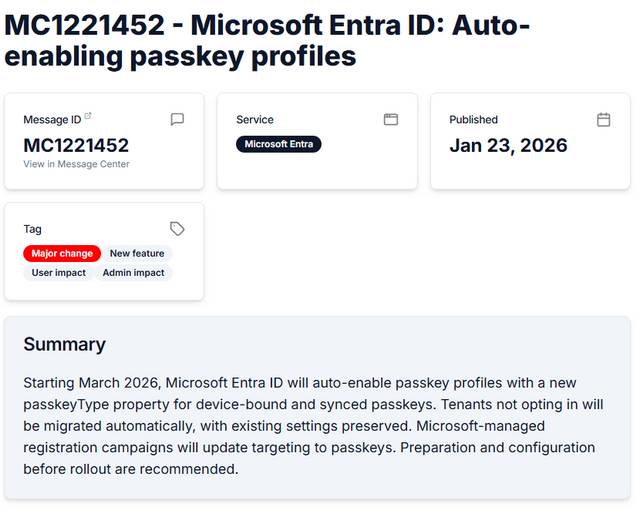Click the Published card label
Screen dimensions: 640x514
tap(473, 120)
